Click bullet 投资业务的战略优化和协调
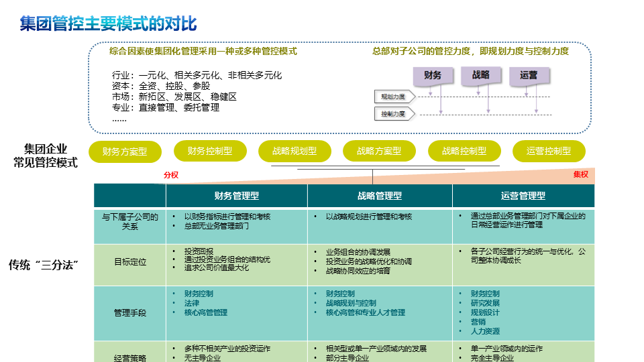This screenshot has width=644, height=362. pos(369,261)
